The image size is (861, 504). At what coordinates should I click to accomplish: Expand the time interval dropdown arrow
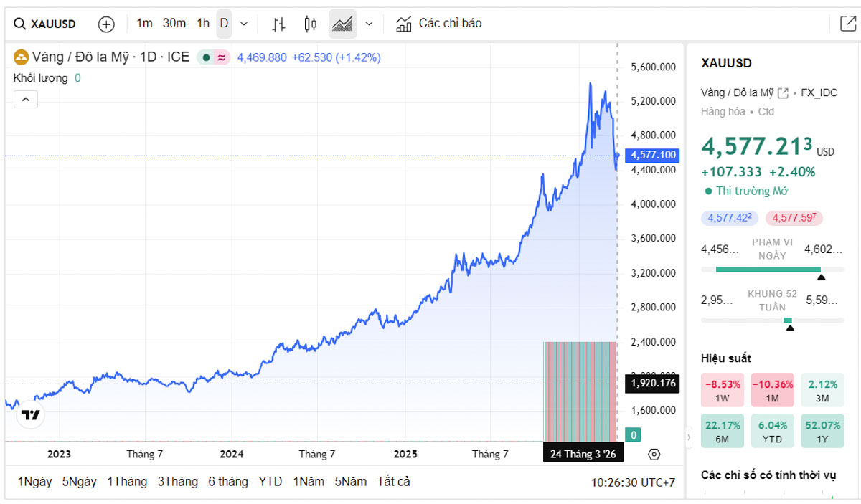click(244, 24)
